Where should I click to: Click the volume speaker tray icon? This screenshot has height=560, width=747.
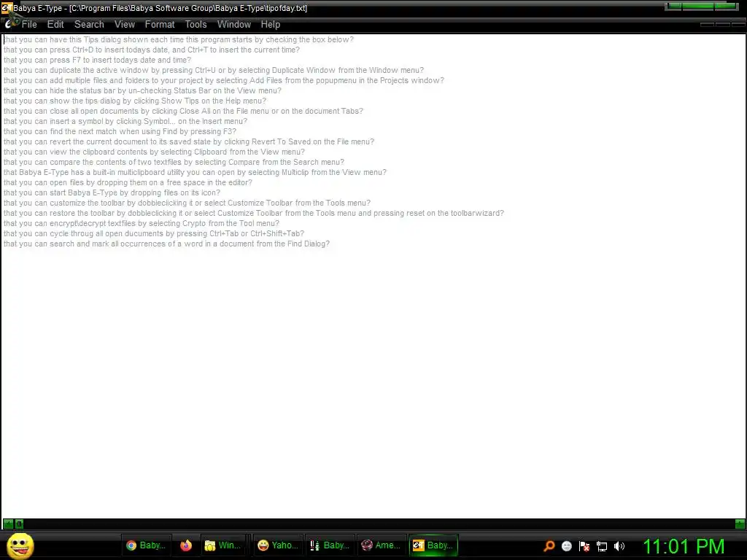[x=619, y=545]
